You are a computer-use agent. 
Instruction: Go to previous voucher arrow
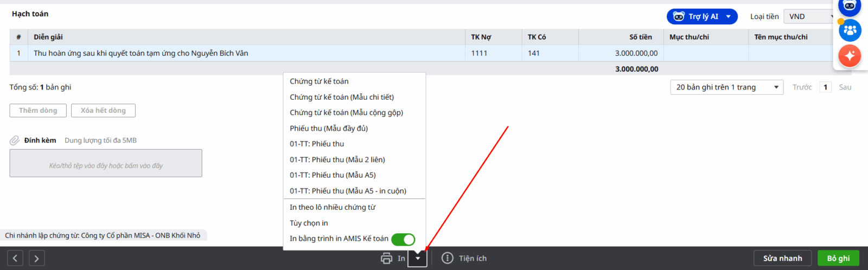[x=15, y=259]
